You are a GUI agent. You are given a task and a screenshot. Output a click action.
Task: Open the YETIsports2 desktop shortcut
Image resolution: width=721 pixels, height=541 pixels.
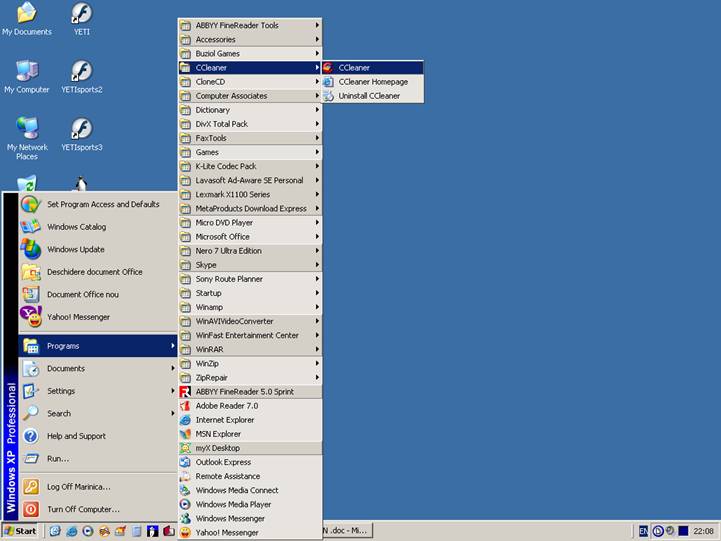point(81,73)
